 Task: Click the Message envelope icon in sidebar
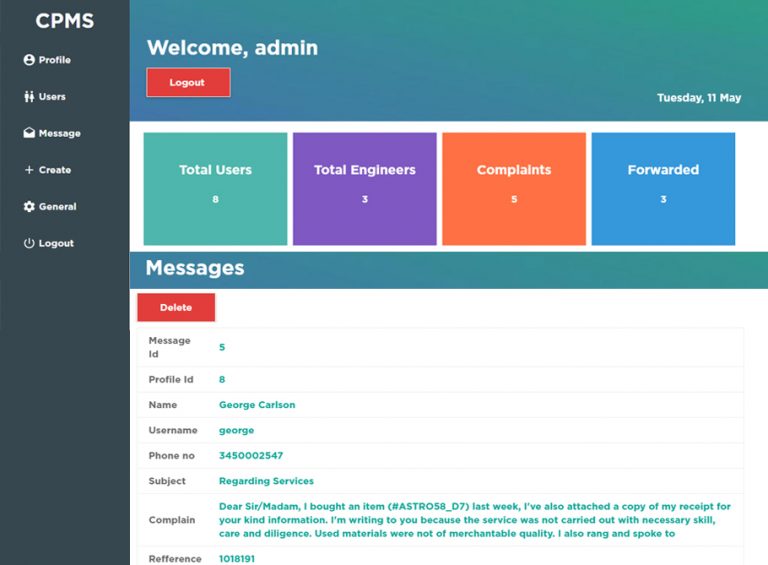(29, 133)
